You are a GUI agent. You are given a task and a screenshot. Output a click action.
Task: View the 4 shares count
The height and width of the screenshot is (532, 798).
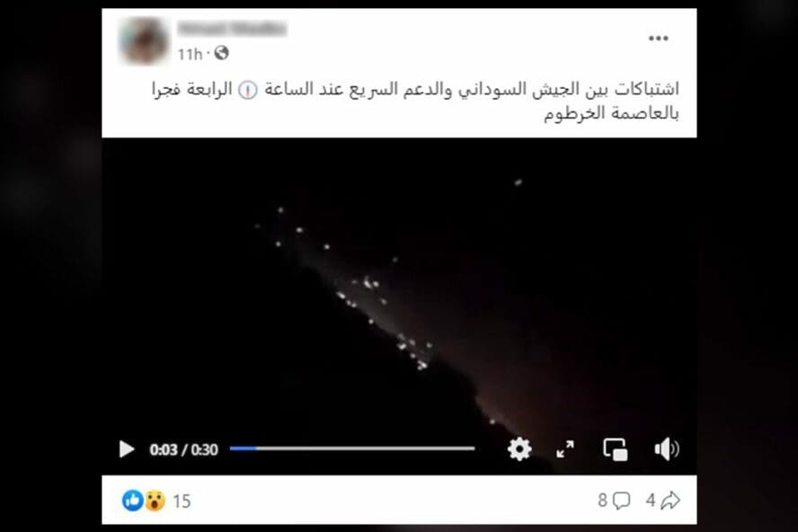click(x=651, y=501)
